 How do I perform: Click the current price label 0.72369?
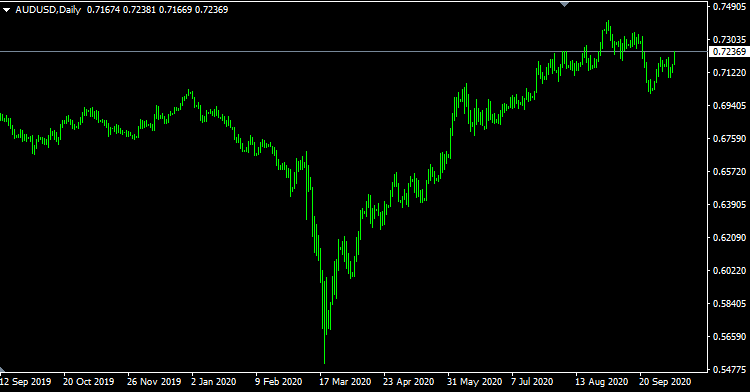(729, 52)
